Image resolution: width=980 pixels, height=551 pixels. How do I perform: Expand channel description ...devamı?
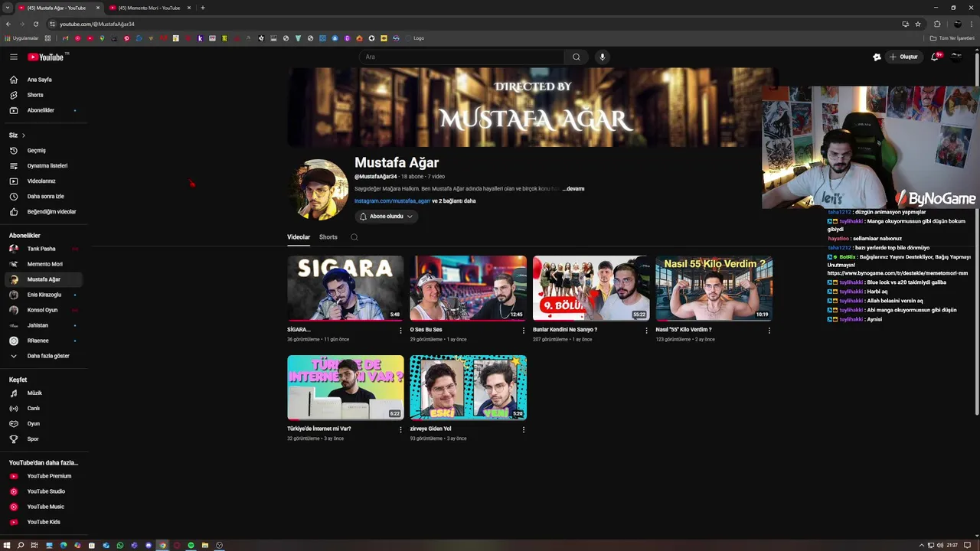(x=573, y=189)
